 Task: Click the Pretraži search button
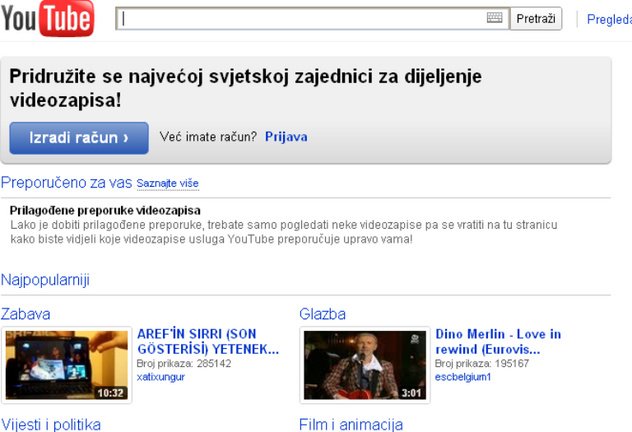click(536, 19)
